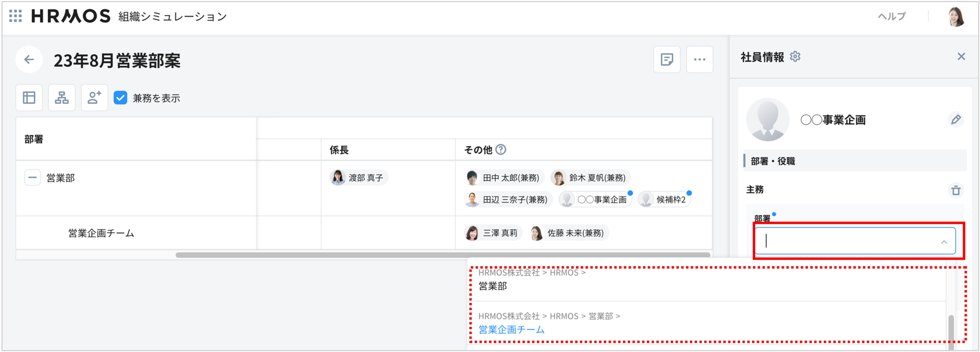Viewport: 980px width, 352px height.
Task: Click the 渡部 真子 employee chip
Action: coord(358,177)
